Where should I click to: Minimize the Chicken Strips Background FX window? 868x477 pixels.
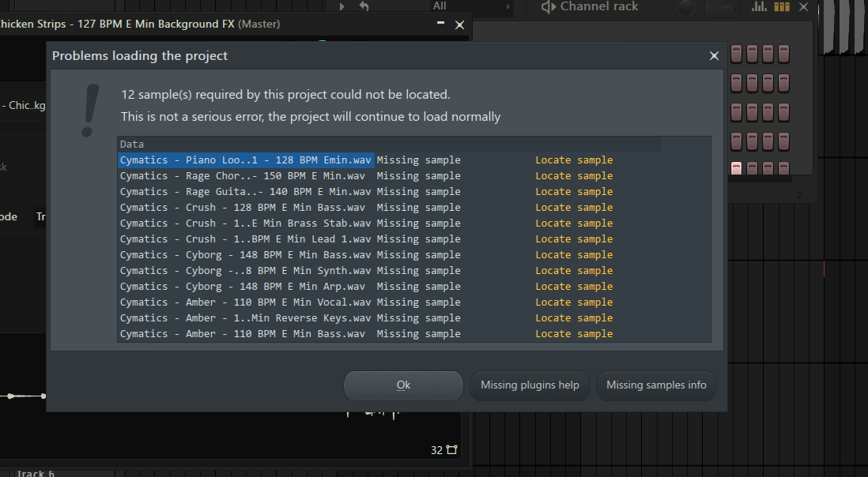pos(440,24)
